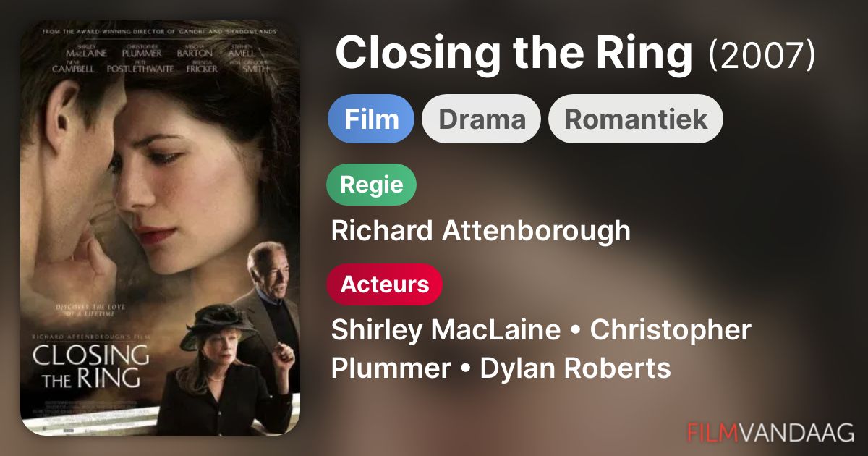Open actor Shirley MacLaine's link
Screen dimensions: 868x456
tap(446, 330)
